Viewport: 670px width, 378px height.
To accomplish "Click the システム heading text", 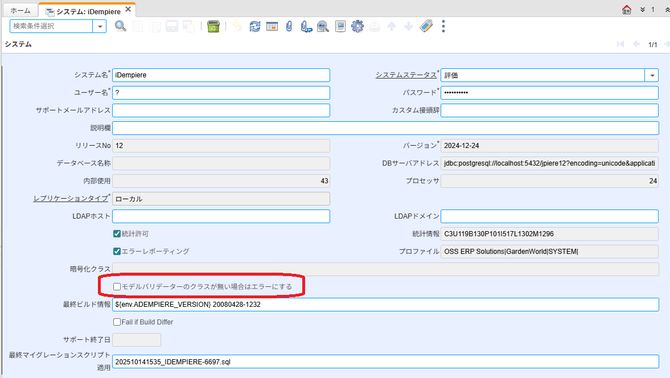I will click(x=18, y=44).
